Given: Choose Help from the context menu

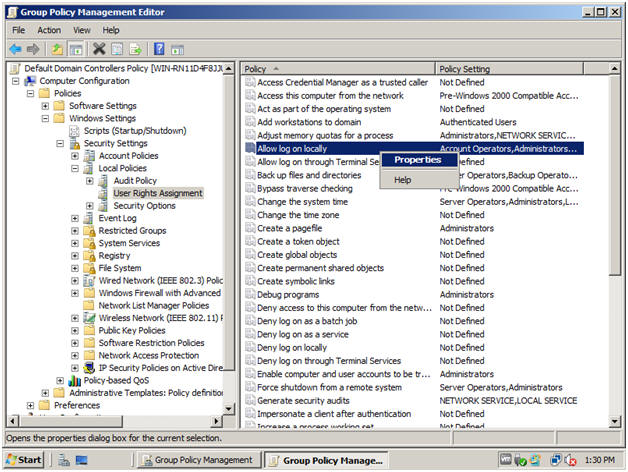Looking at the screenshot, I should tap(418, 180).
